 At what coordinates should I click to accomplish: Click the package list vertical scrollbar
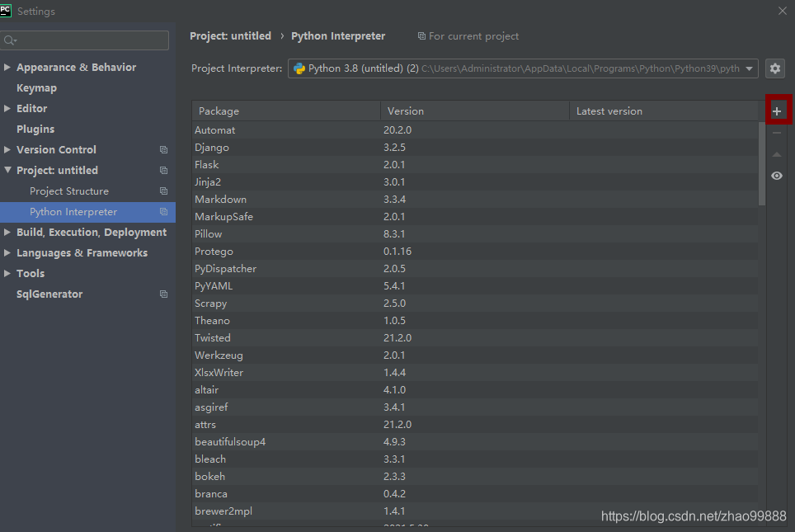761,163
